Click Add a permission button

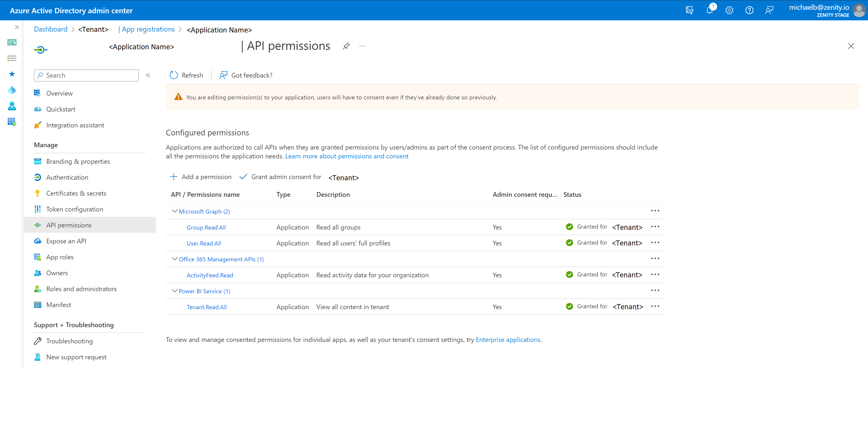pos(201,177)
